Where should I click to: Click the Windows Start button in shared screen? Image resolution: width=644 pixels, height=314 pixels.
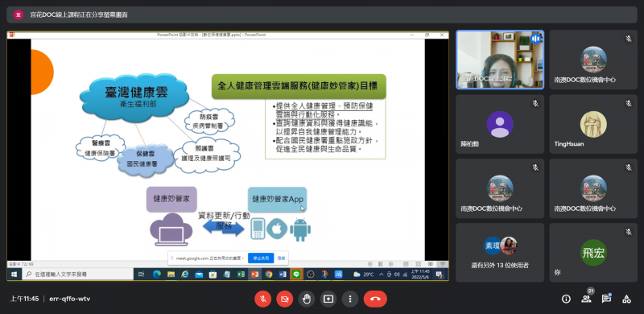14,274
